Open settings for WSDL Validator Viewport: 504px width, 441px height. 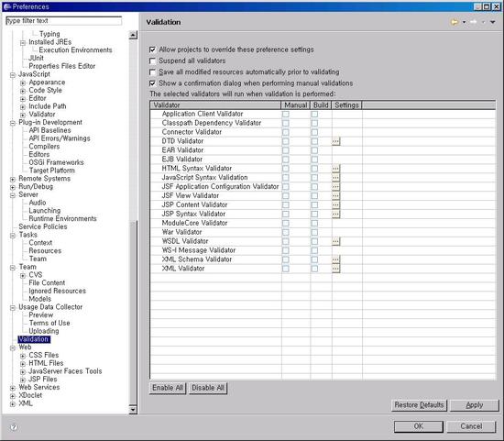335,241
